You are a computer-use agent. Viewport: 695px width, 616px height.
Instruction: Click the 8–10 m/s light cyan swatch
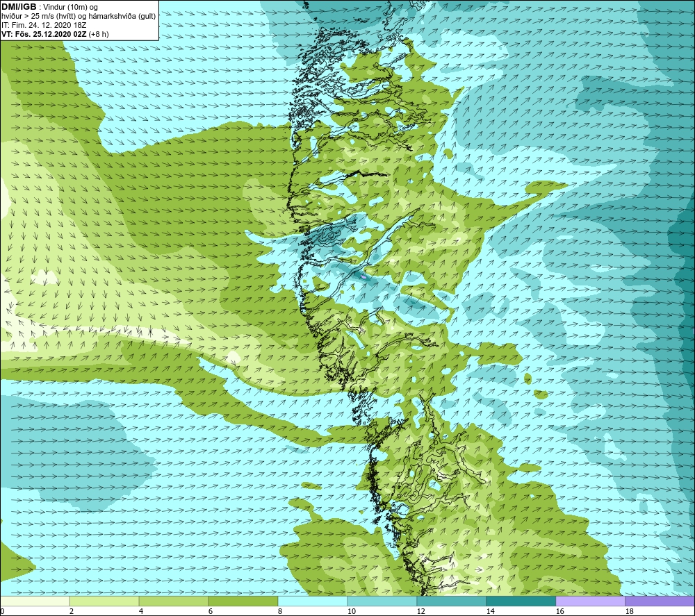313,601
